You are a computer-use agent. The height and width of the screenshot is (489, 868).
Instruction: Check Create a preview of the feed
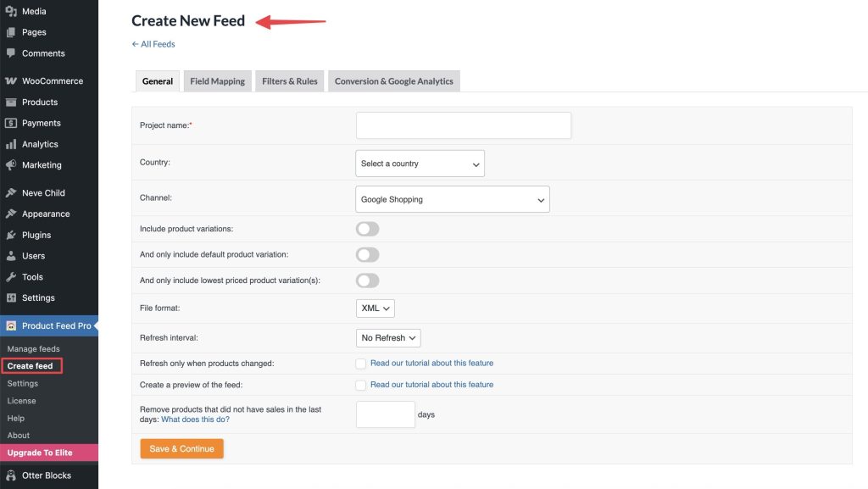pos(361,385)
